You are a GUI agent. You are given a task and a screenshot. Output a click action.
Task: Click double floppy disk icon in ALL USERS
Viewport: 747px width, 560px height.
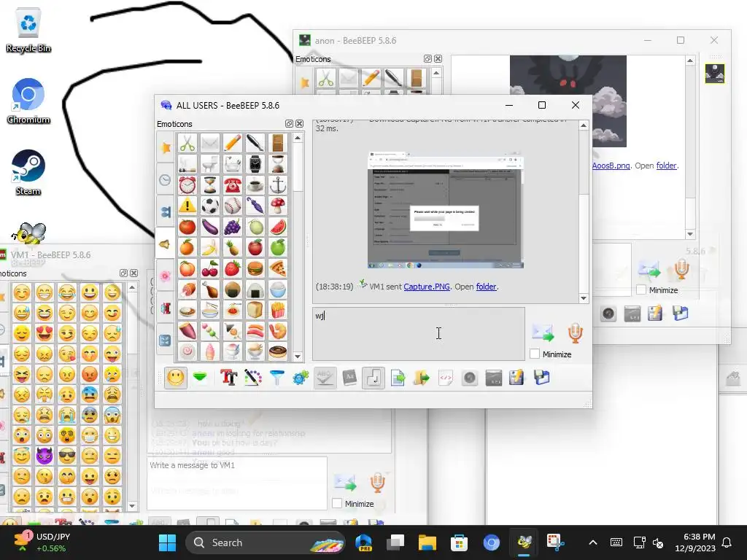click(x=542, y=378)
